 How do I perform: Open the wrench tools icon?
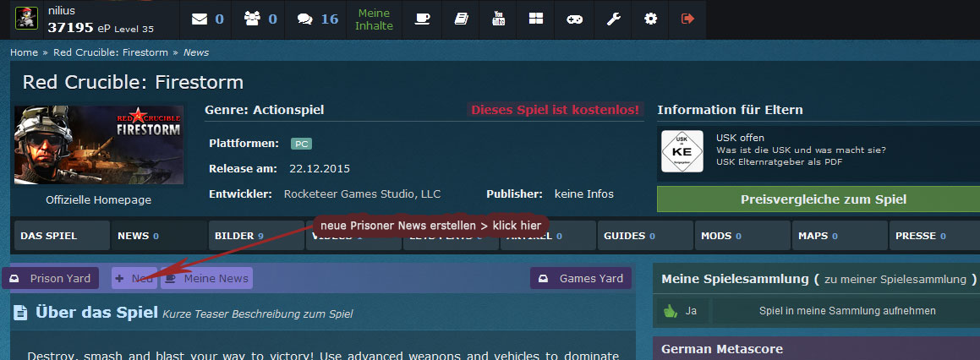(613, 19)
